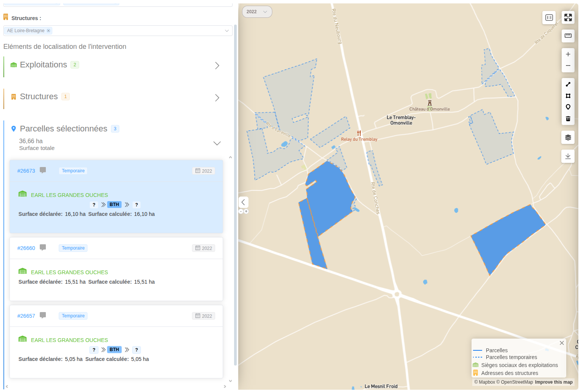Select the distance line drawing tool
581x392 pixels.
568,84
